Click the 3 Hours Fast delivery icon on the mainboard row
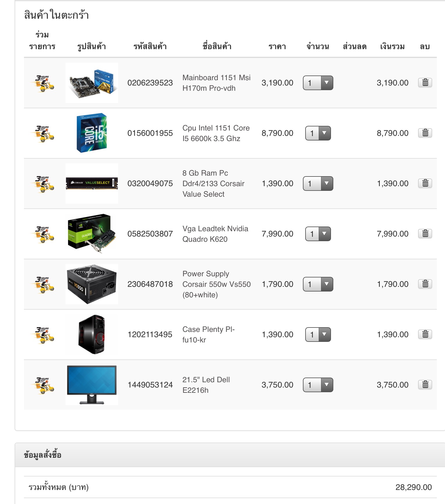445x504 pixels. 43,83
